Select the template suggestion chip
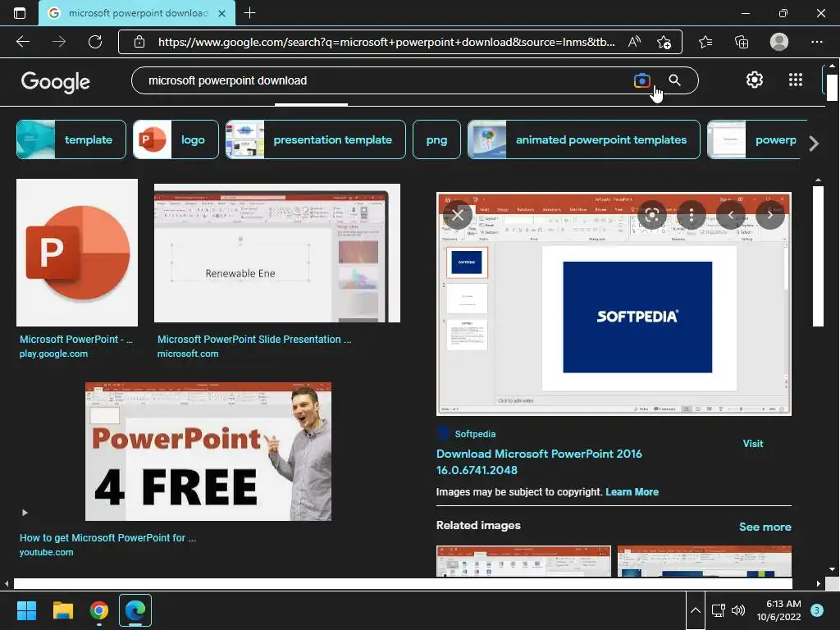840x630 pixels. 71,139
